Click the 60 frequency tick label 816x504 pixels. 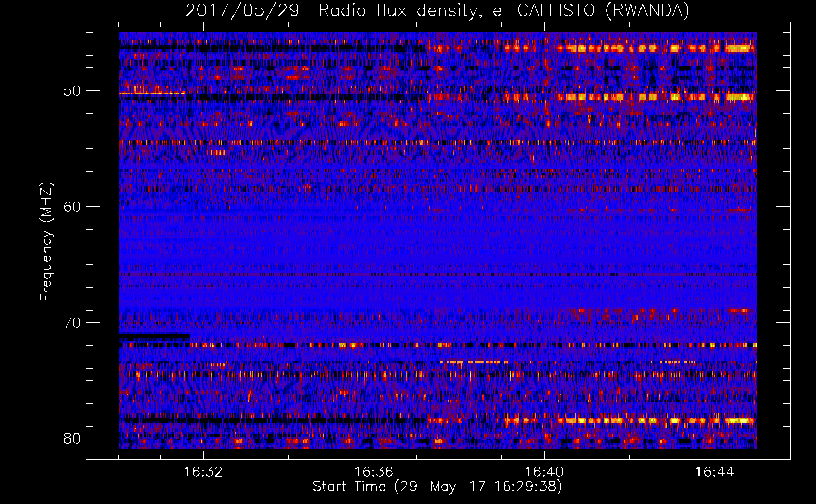[x=72, y=207]
